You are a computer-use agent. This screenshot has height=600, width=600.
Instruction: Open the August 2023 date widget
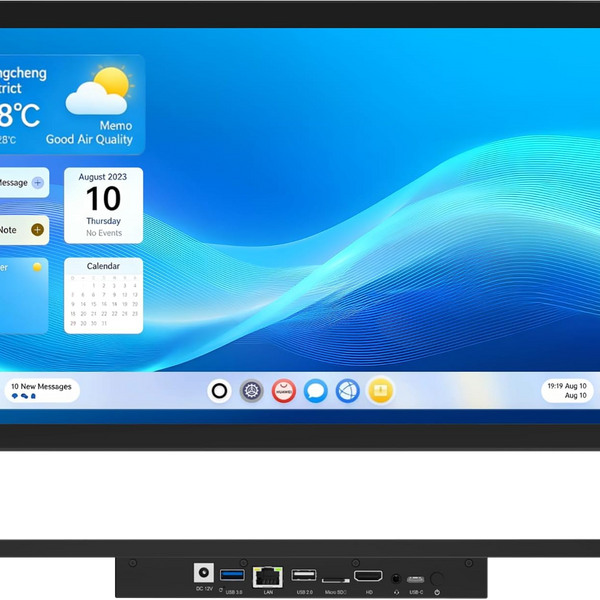point(103,205)
